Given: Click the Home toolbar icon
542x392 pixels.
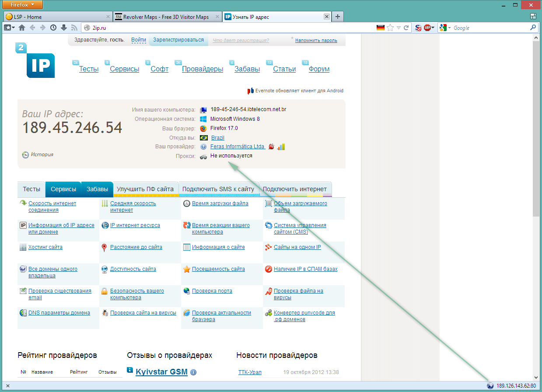Looking at the screenshot, I should 22,28.
